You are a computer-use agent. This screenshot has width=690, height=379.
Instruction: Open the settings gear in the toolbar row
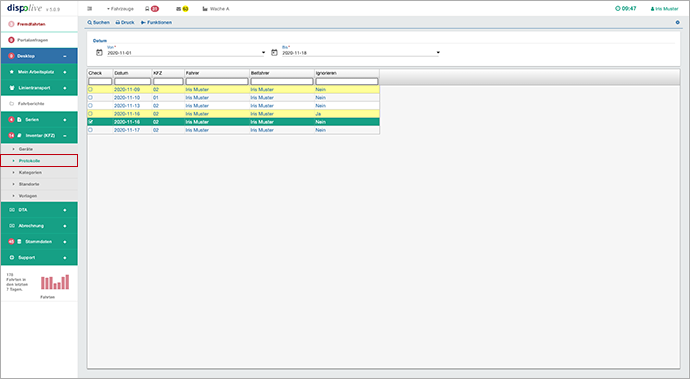coord(677,22)
